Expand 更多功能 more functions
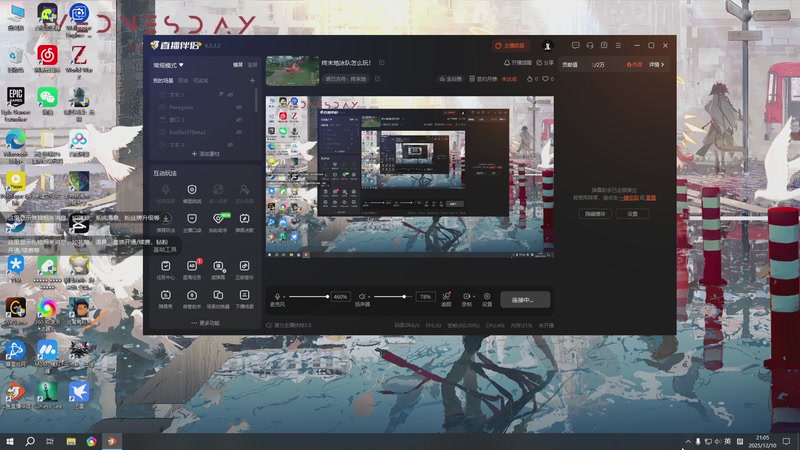This screenshot has width=800, height=450. [205, 323]
